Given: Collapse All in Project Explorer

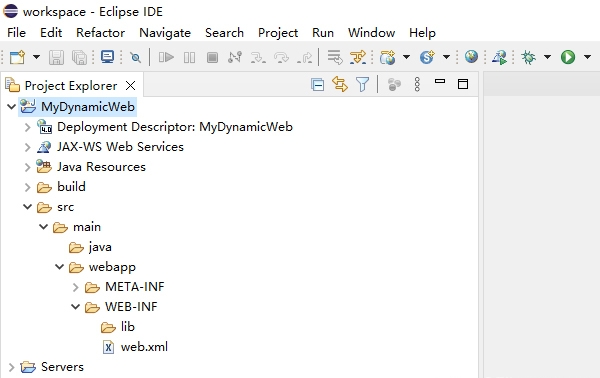Looking at the screenshot, I should pyautogui.click(x=318, y=84).
